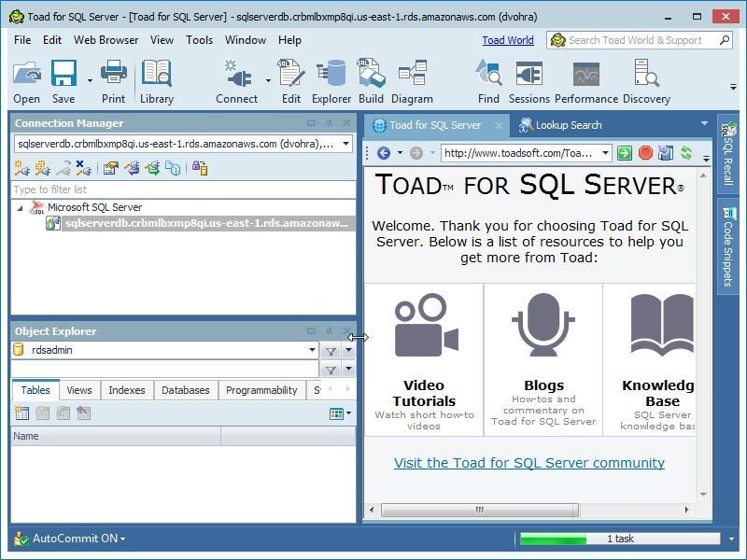This screenshot has width=747, height=560.
Task: Click the browser horizontal scrollbar thumb
Action: click(480, 510)
